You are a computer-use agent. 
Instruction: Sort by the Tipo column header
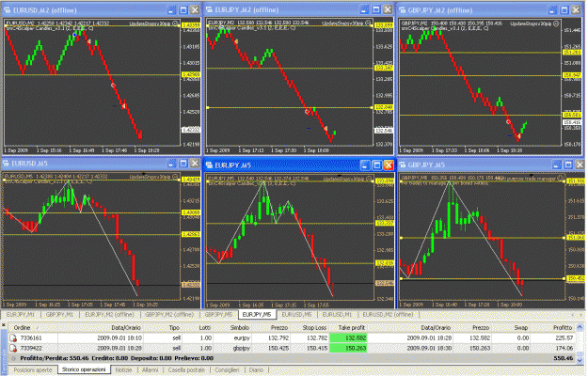pyautogui.click(x=174, y=328)
